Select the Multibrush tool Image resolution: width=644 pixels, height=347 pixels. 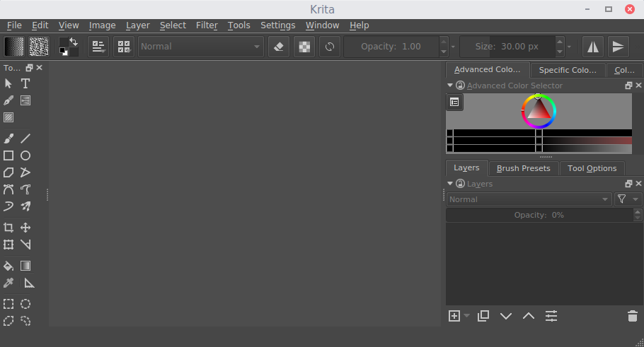(25, 206)
